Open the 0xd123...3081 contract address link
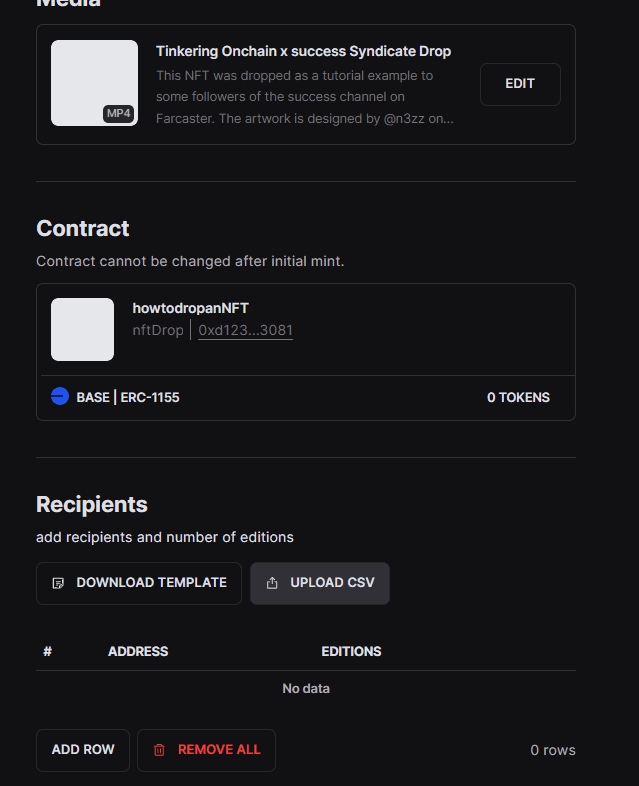The image size is (639, 786). tap(245, 330)
